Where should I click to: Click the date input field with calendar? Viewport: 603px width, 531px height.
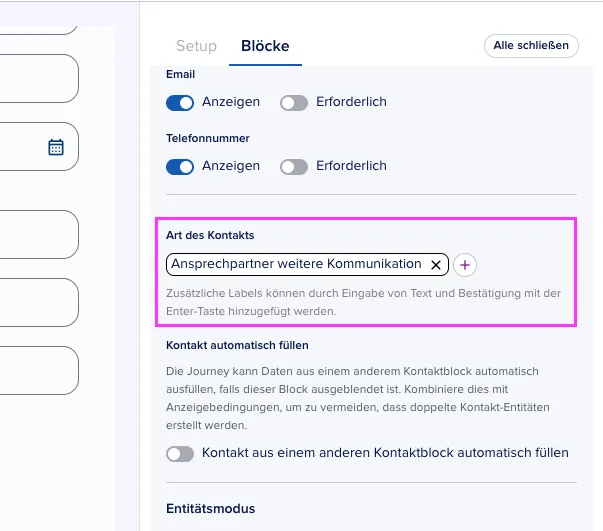tap(38, 146)
